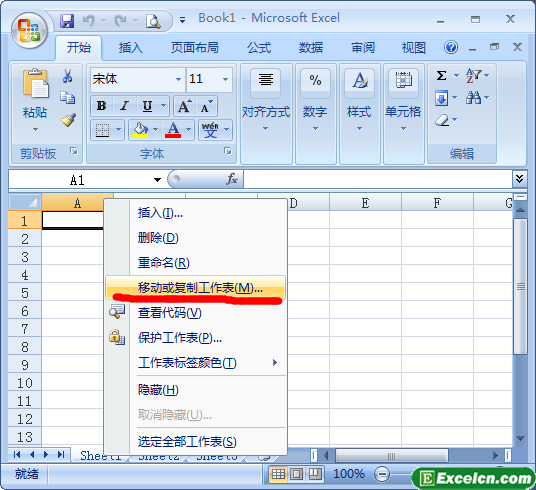Cut selection with scissors icon
Image resolution: width=536 pixels, height=490 pixels.
click(68, 76)
